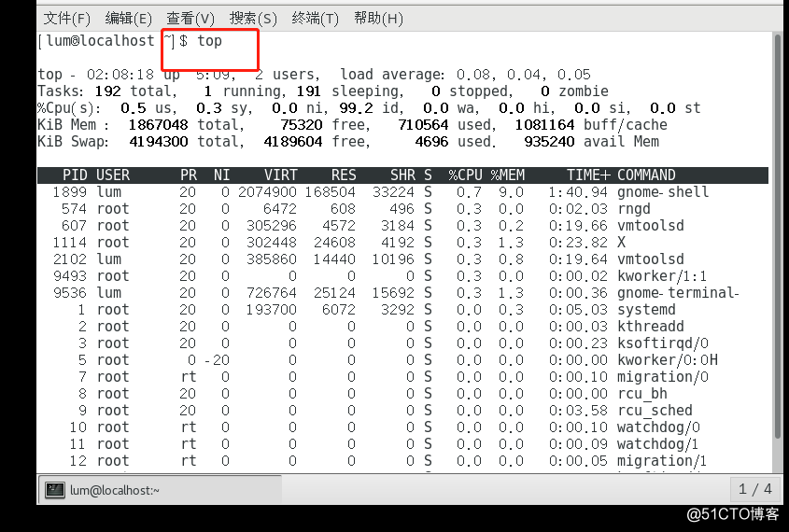Viewport: 789px width, 532px height.
Task: Click the 99.2 id CPU idle value
Action: tap(357, 108)
